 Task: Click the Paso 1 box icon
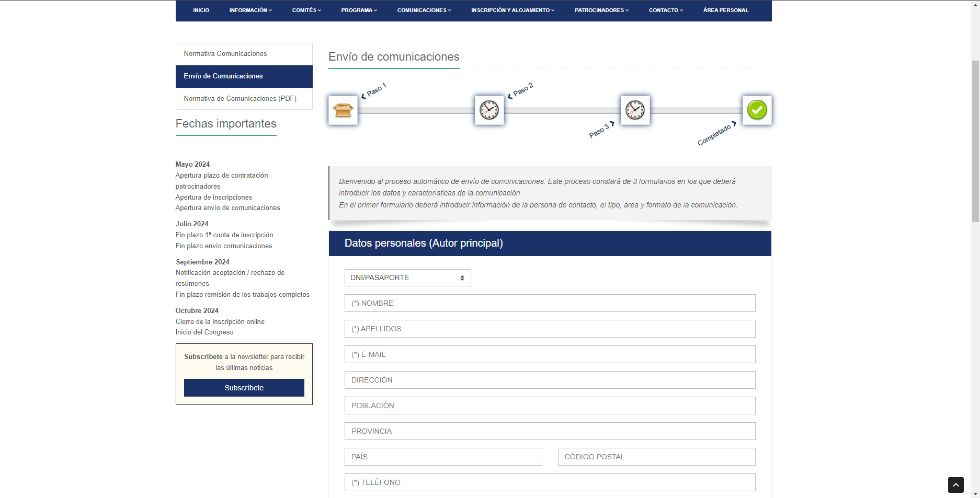tap(343, 110)
